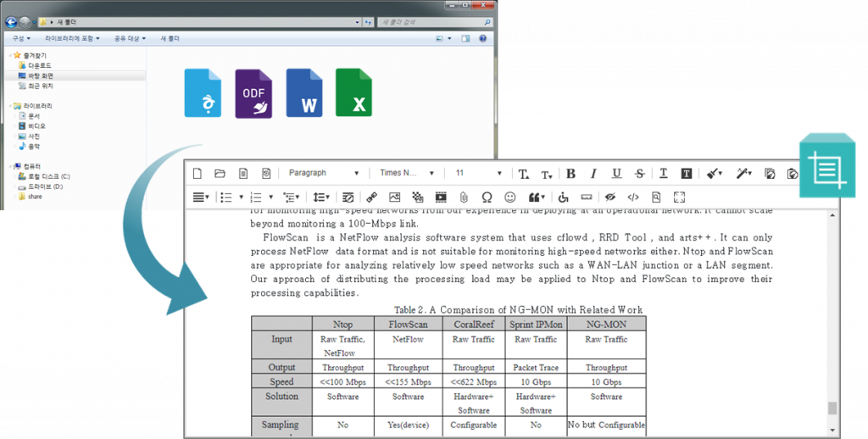Open the text alignment dropdown
Image resolution: width=868 pixels, height=439 pixels.
tap(200, 197)
